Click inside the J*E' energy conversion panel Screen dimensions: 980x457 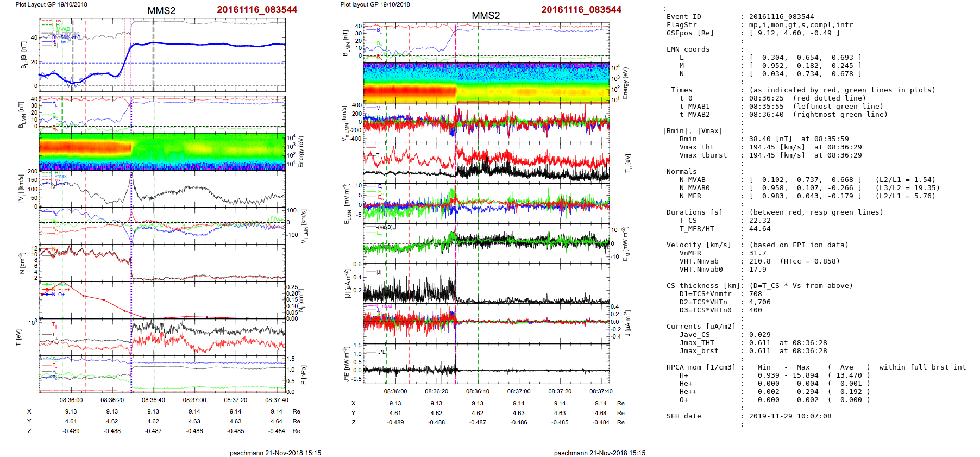point(532,363)
